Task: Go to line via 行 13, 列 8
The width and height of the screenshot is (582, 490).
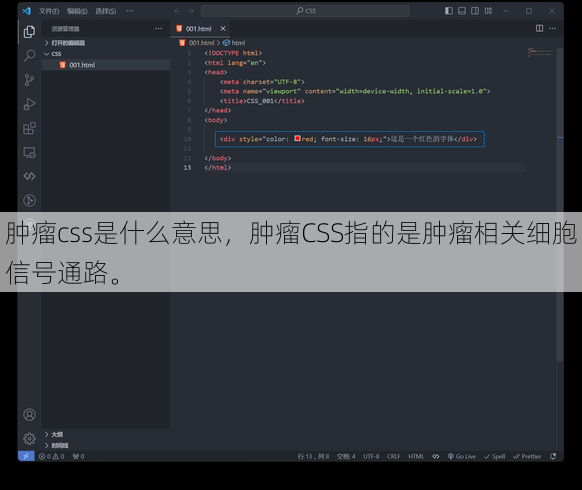Action: click(313, 456)
